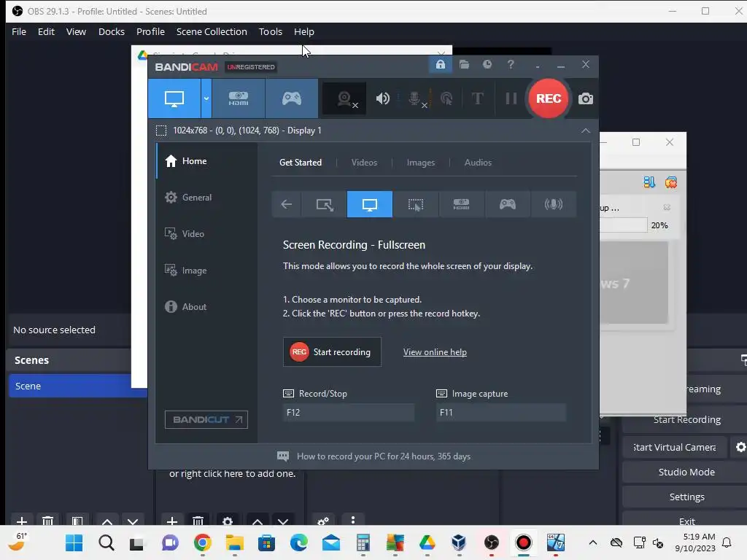Viewport: 747px width, 560px height.
Task: Open the notification bell in system tray
Action: (727, 542)
